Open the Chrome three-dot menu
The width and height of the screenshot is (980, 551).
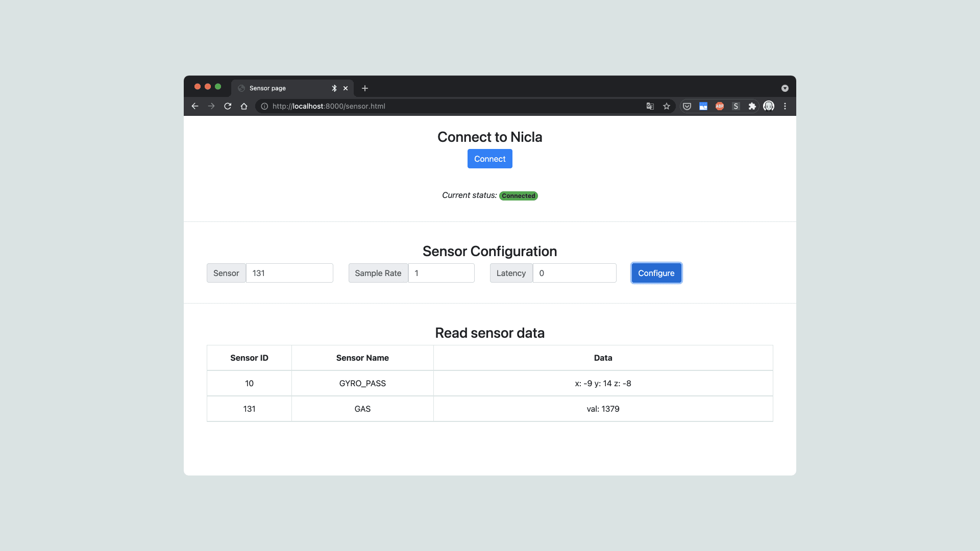point(785,106)
